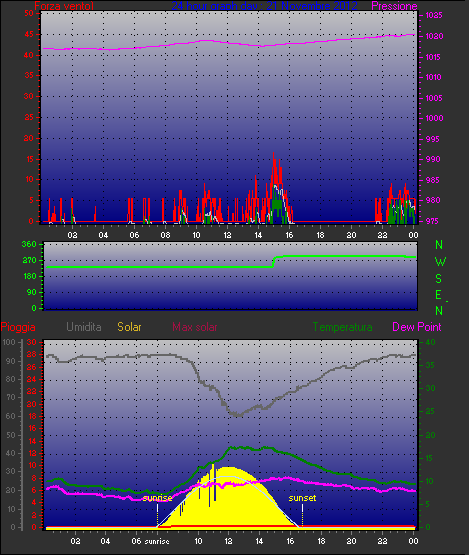Screen dimensions: 469x555
Task: Click the Pioggia legend label
Action: (18, 327)
